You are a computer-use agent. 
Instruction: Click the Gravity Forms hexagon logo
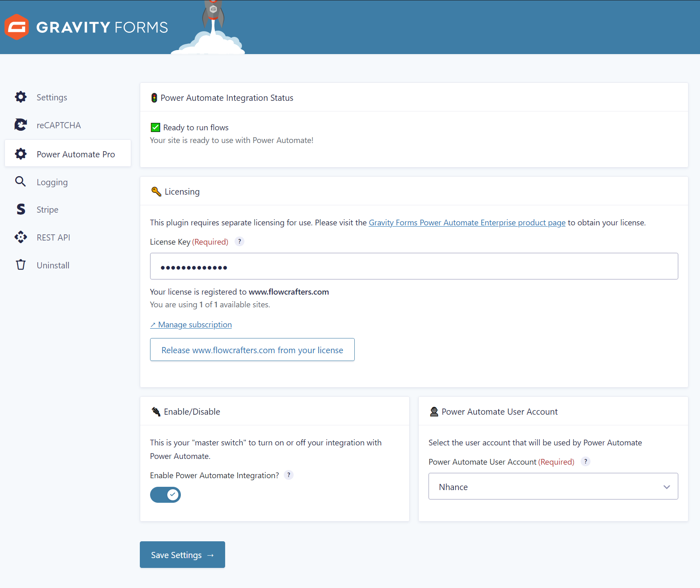coord(16,27)
